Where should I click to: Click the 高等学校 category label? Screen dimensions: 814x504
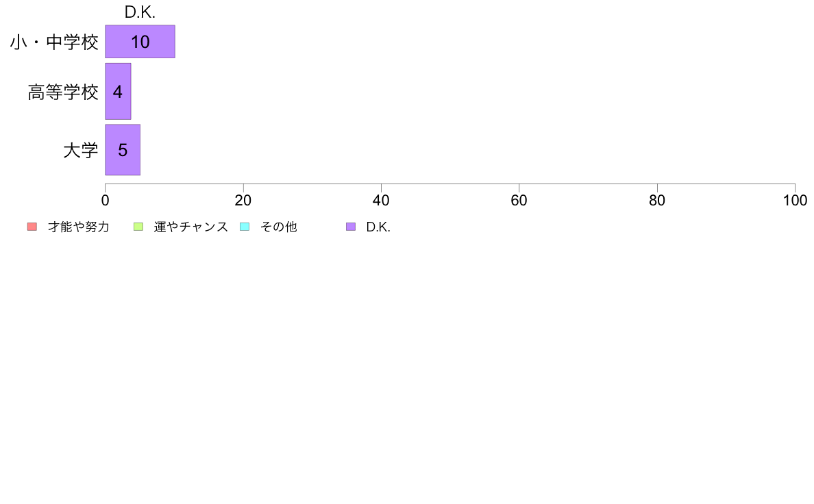coord(63,92)
